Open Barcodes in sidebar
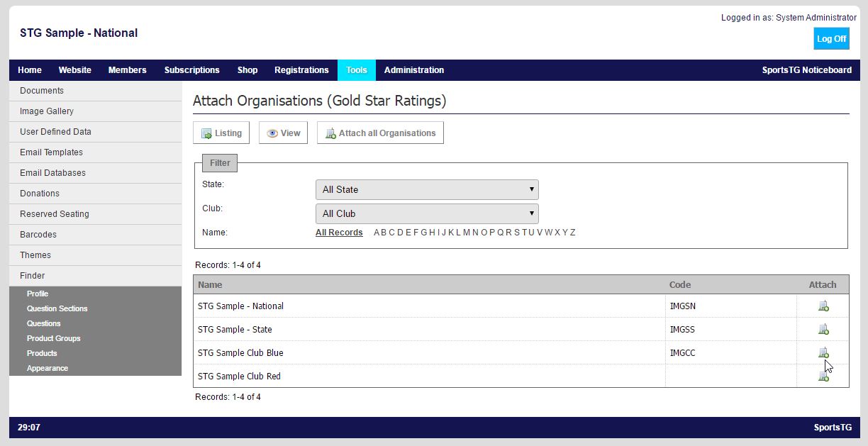 95,235
